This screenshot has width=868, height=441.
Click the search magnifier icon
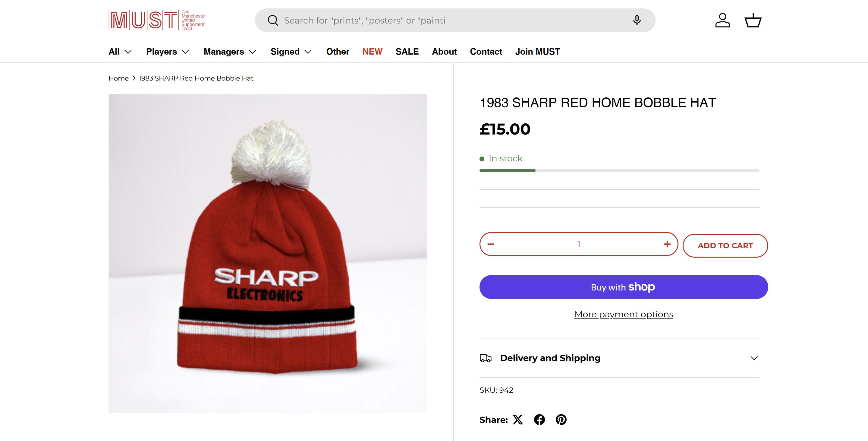tap(273, 21)
